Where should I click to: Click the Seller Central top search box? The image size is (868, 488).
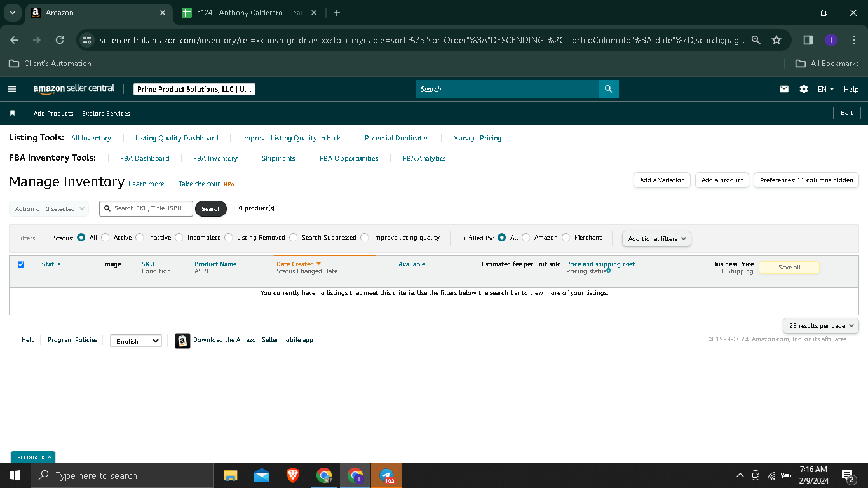pyautogui.click(x=507, y=89)
